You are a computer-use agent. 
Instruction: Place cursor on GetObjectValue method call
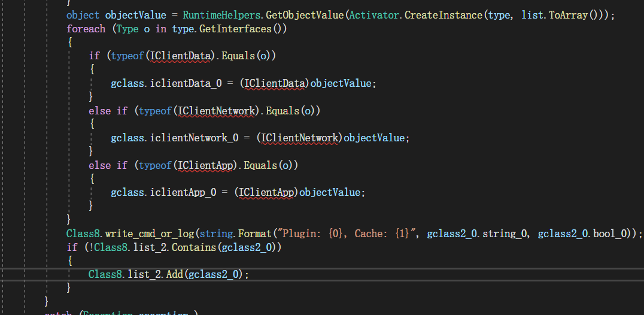point(305,16)
